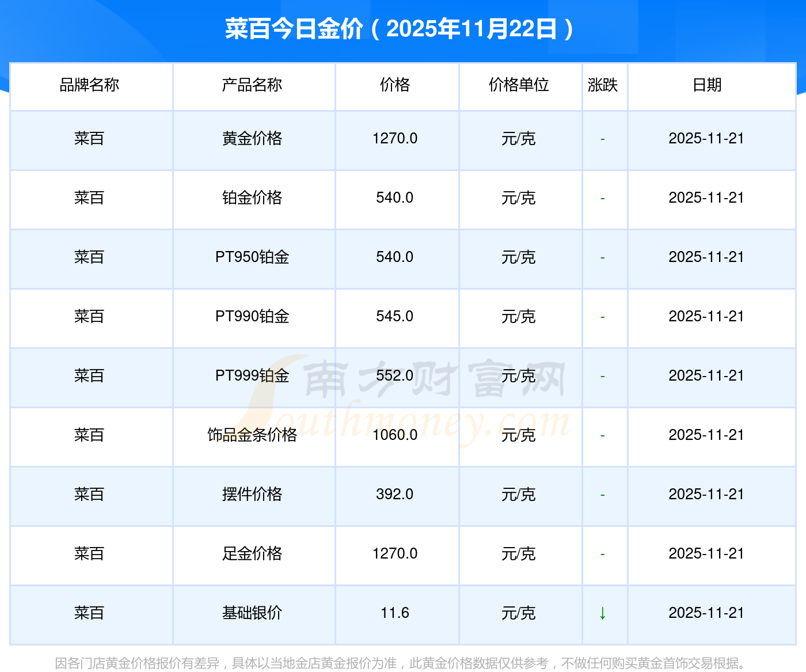Image resolution: width=806 pixels, height=672 pixels.
Task: Click the 2025-11-21 date in 摆件价格 row
Action: point(706,494)
